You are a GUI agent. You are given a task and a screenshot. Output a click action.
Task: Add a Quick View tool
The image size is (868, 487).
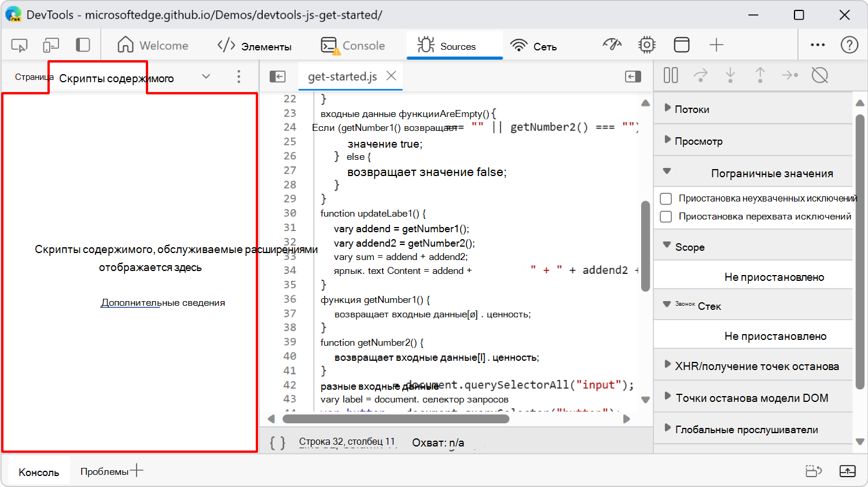click(137, 470)
